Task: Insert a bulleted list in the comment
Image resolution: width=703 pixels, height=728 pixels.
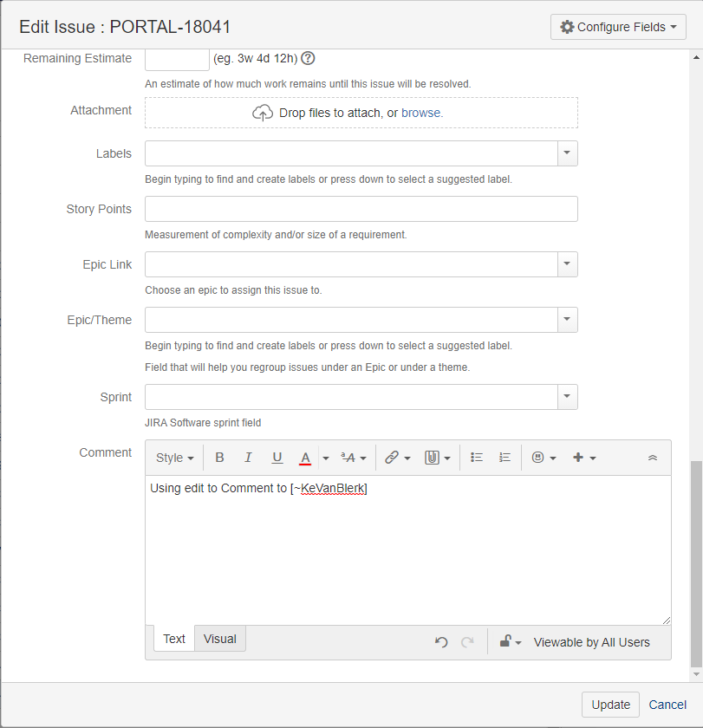Action: pyautogui.click(x=476, y=457)
